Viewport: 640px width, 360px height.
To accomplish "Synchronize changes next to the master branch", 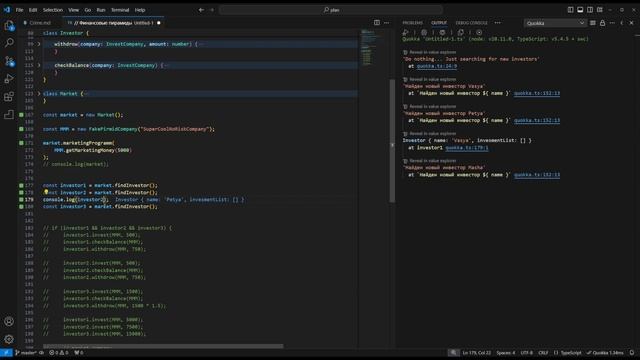I will click(x=41, y=353).
